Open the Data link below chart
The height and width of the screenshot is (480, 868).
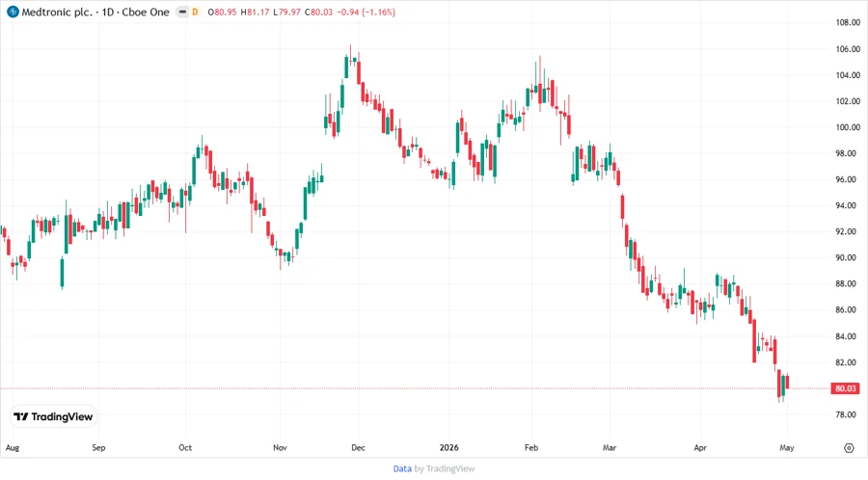pos(402,469)
